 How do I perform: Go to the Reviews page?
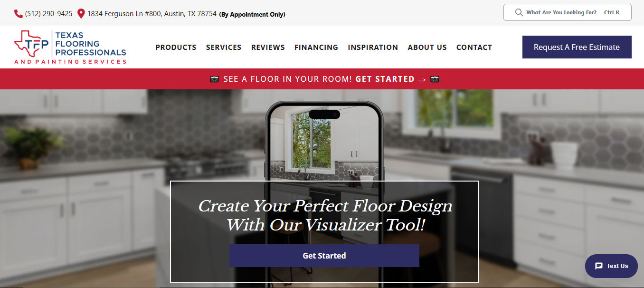click(268, 47)
